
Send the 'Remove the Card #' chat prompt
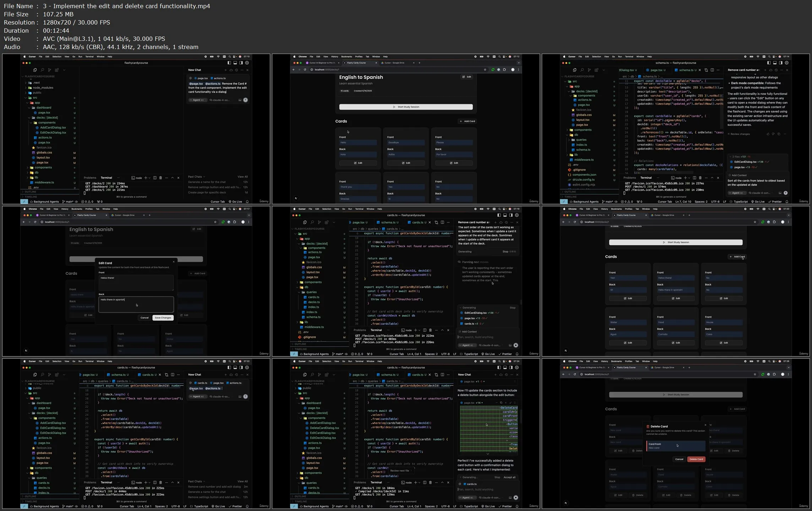click(x=245, y=100)
